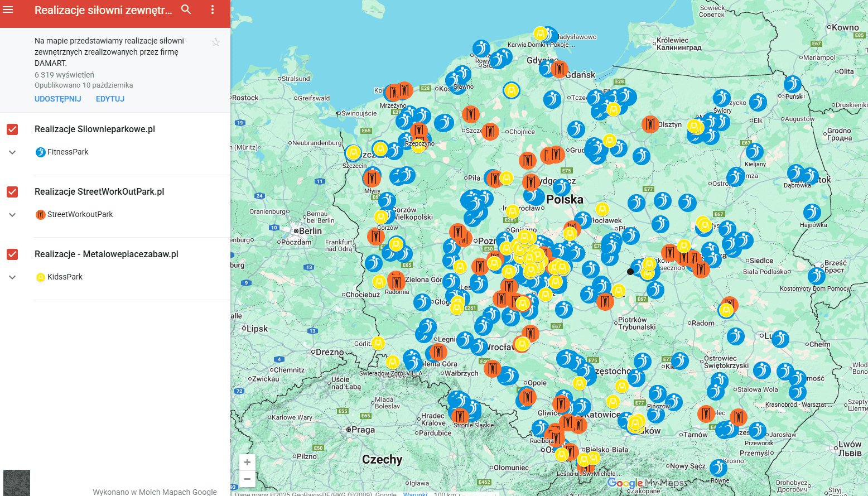Click the blue fitness marker near Hajnówka
Screen dimensions: 868x496
[x=812, y=213]
